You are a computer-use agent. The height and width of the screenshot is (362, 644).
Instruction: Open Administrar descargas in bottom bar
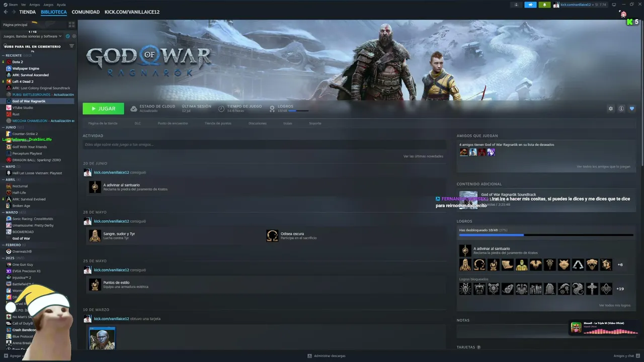327,356
